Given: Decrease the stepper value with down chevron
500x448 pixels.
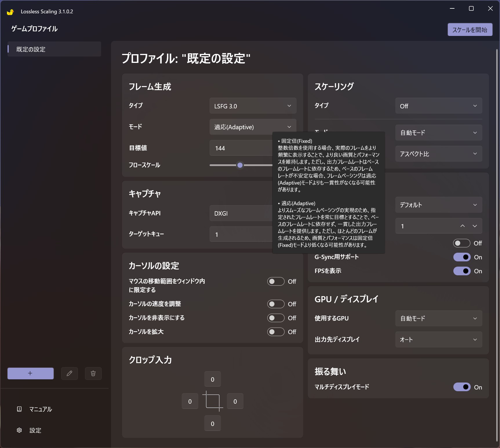Looking at the screenshot, I should click(475, 226).
